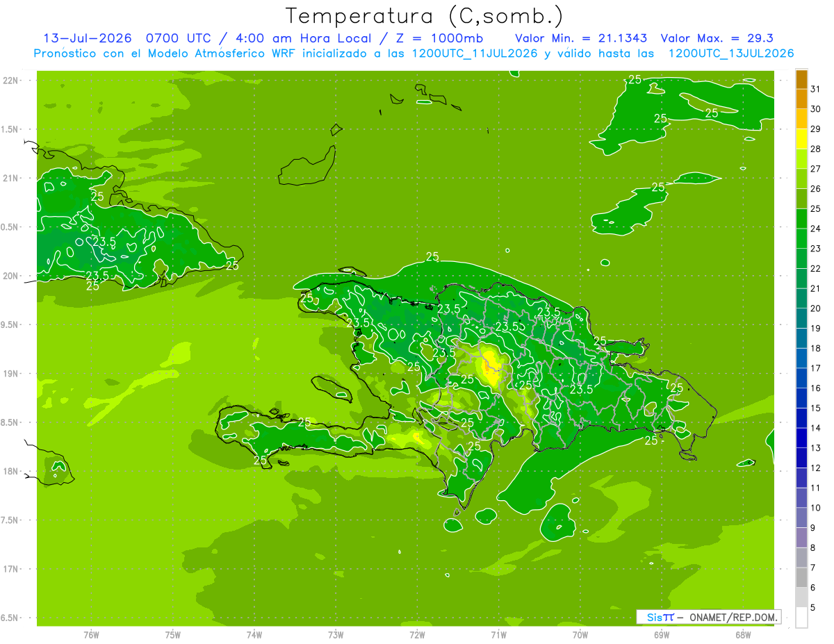Click legend value "26" on the color scale
834x644 pixels.
point(815,189)
